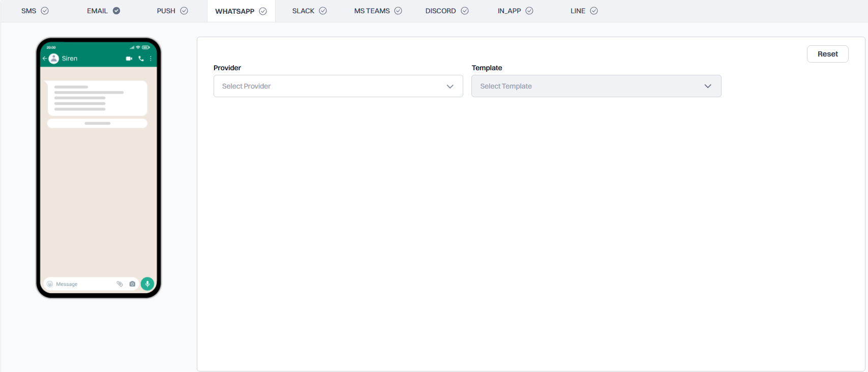Click the attachment paperclip icon
Image resolution: width=868 pixels, height=372 pixels.
tap(119, 284)
